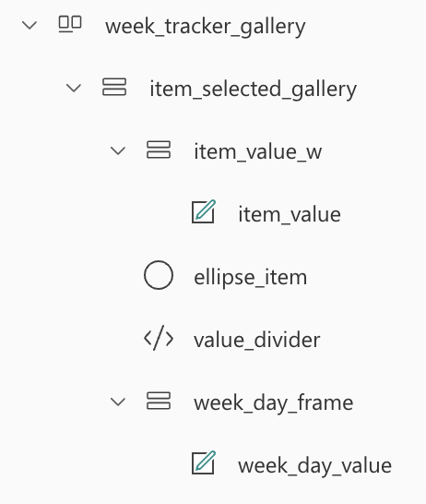
Task: Click the HTML code icon beside value_divider
Action: pos(159,338)
